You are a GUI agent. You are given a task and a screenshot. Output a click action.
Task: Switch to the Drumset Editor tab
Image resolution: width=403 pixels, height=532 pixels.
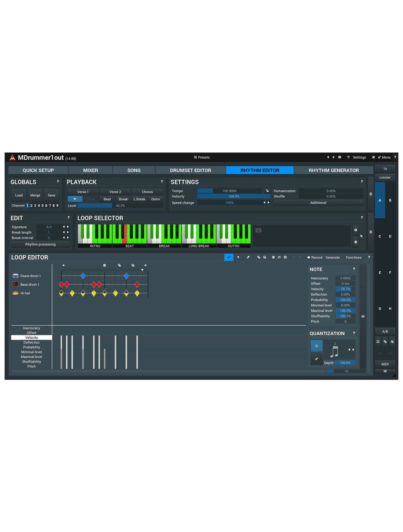pos(190,170)
